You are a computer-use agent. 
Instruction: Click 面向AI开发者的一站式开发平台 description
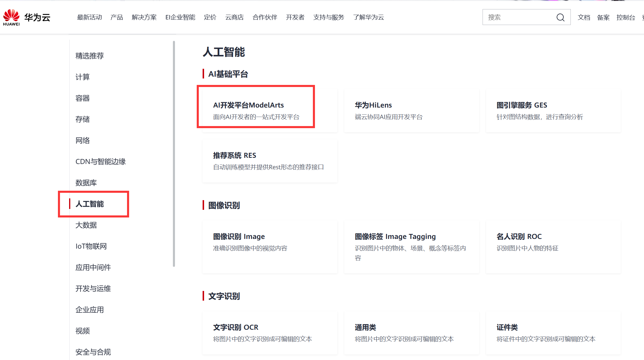[x=256, y=117]
